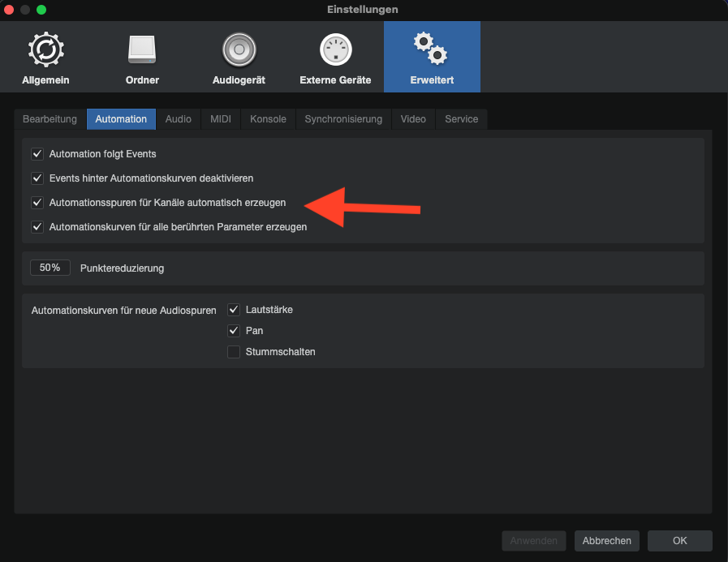Uncheck the Pan checkbox

pos(234,331)
